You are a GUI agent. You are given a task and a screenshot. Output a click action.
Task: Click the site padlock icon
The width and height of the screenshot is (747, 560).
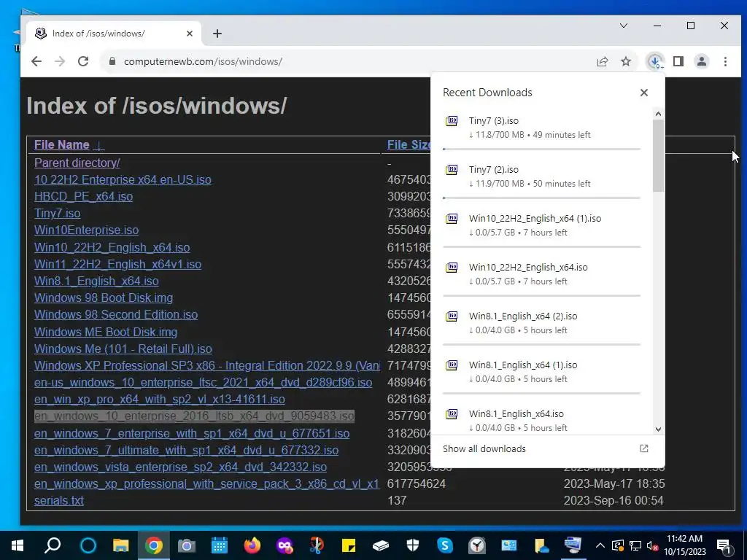(112, 61)
